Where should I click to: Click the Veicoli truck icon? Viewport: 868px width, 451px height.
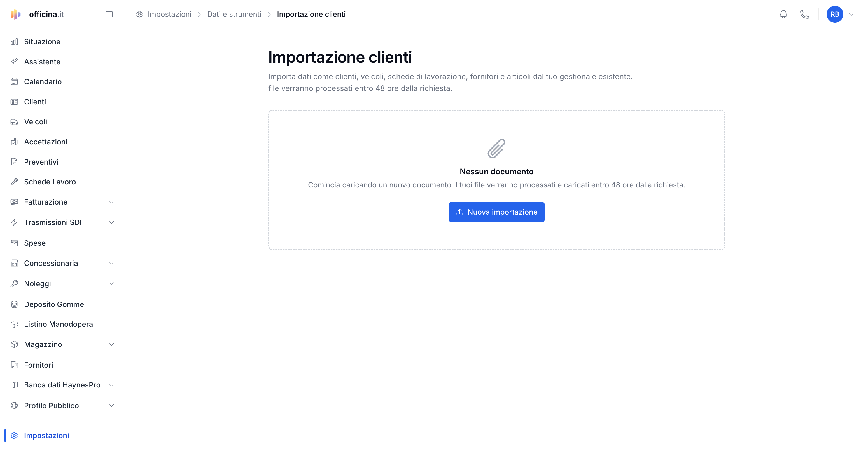[x=14, y=122]
